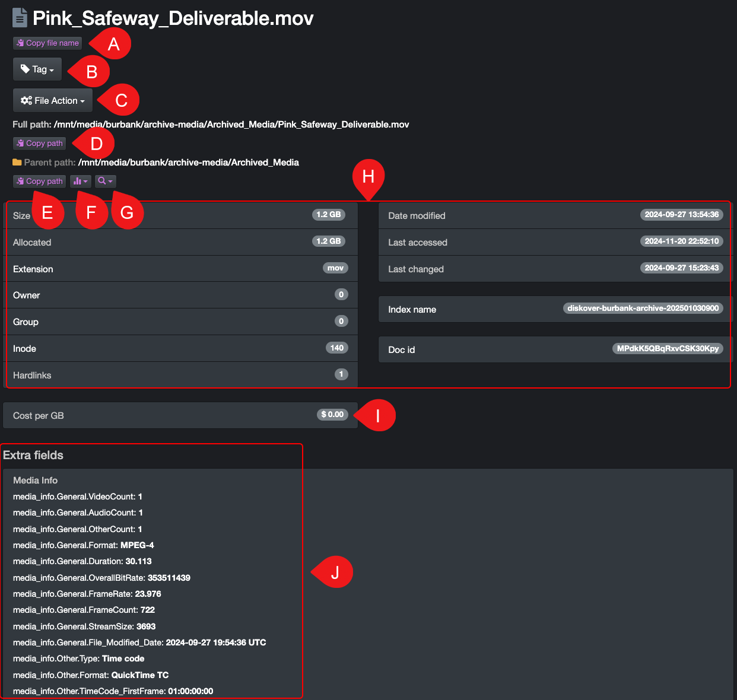
Task: Click the file document icon by the title
Action: pyautogui.click(x=20, y=18)
